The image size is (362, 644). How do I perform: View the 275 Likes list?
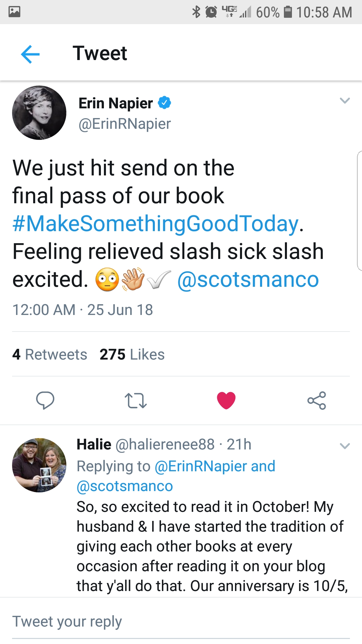(x=132, y=355)
